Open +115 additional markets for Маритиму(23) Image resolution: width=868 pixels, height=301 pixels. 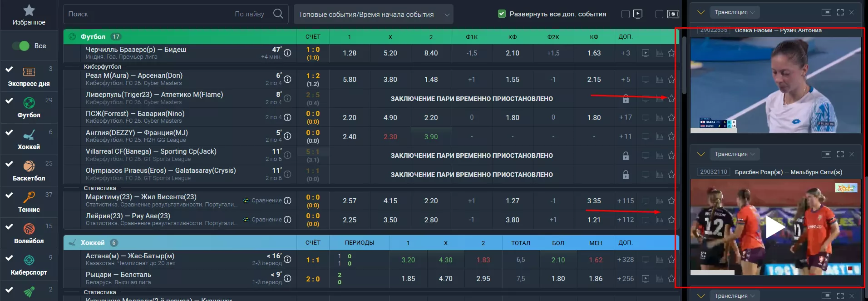tap(625, 201)
